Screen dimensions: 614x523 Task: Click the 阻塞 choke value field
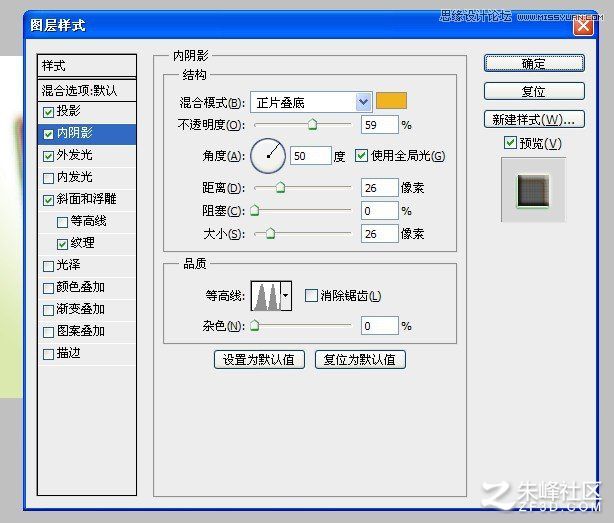click(x=379, y=211)
